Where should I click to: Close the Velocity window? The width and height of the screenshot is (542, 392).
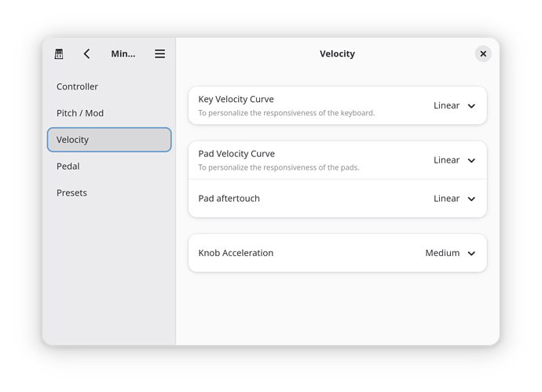(x=483, y=54)
